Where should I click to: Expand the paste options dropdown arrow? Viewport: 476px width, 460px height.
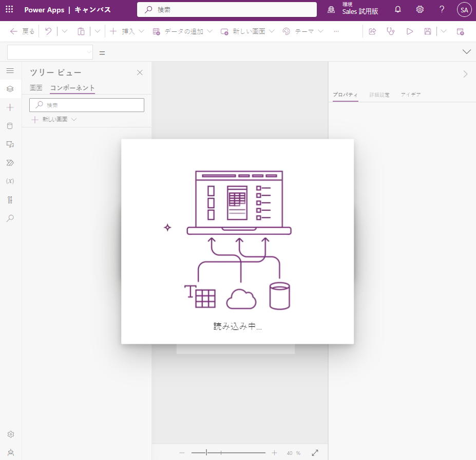click(98, 31)
